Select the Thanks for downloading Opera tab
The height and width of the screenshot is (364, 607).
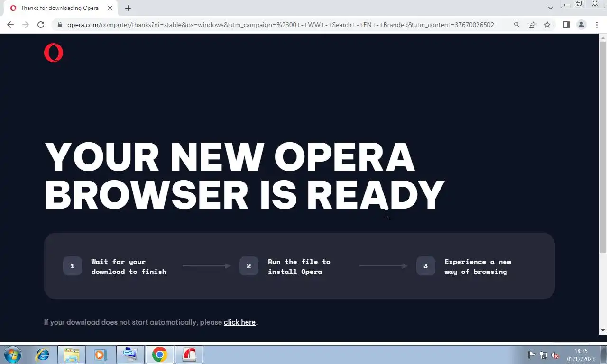coord(59,8)
